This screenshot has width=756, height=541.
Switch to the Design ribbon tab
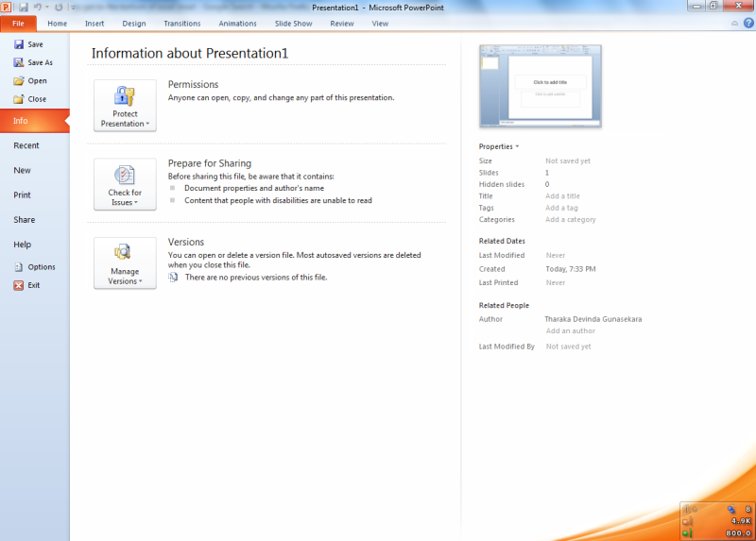tap(134, 24)
